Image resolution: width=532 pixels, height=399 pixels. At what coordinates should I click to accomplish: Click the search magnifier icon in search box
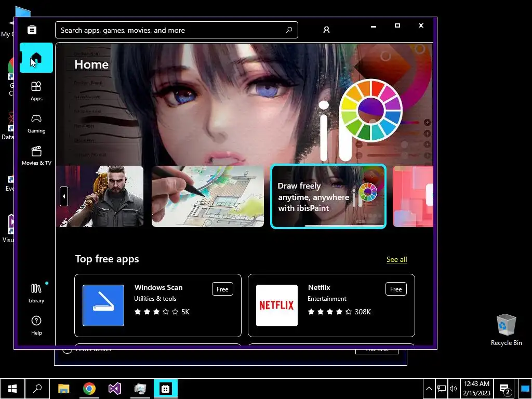(x=289, y=30)
